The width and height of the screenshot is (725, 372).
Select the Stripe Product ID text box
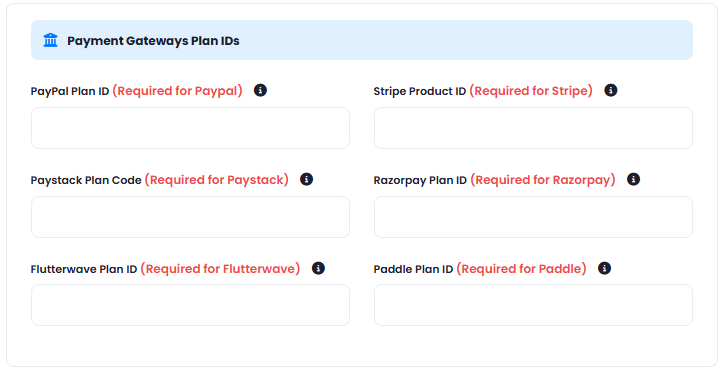click(x=533, y=128)
